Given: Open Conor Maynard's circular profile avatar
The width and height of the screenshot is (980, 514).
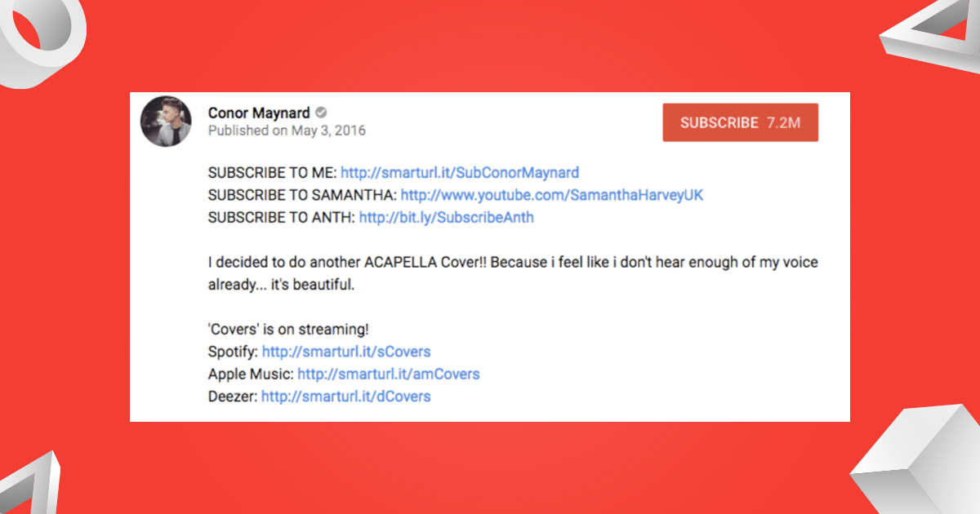Looking at the screenshot, I should (166, 122).
